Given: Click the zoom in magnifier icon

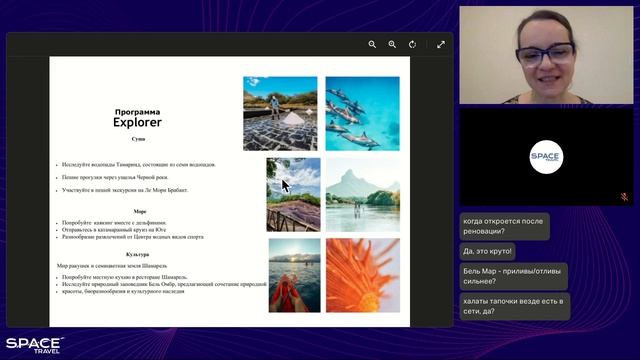Looking at the screenshot, I should pos(392,44).
